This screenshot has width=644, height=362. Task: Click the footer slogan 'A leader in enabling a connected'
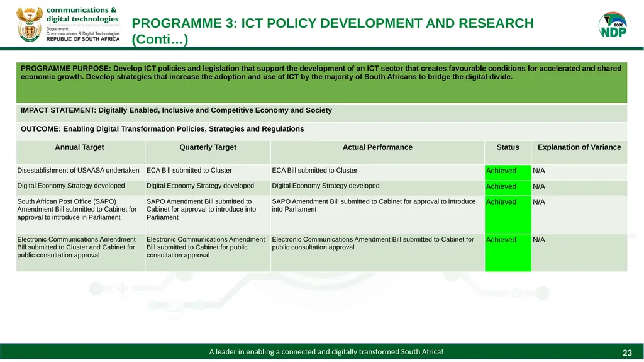326,352
